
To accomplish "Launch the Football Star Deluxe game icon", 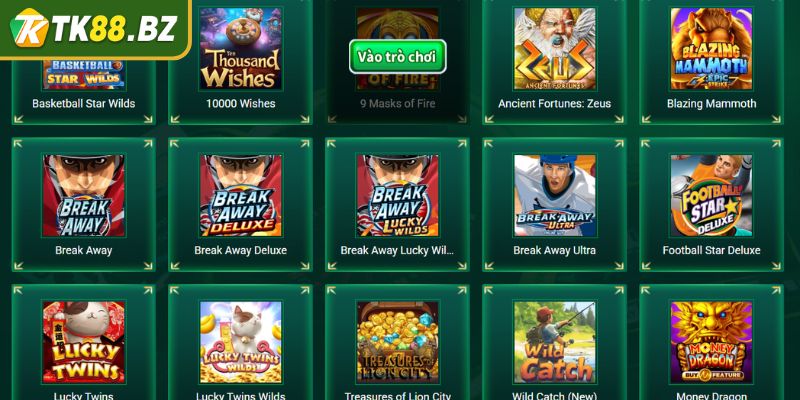I will click(x=711, y=195).
